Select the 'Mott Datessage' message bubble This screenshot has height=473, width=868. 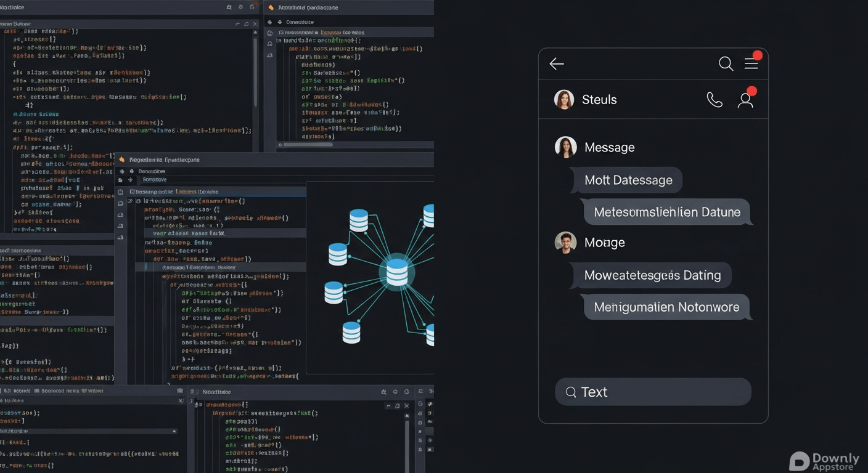coord(628,180)
